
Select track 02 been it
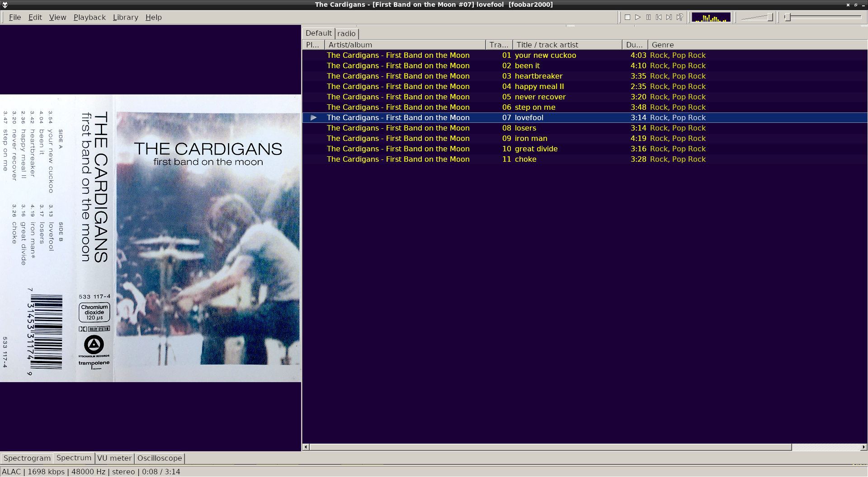click(585, 65)
